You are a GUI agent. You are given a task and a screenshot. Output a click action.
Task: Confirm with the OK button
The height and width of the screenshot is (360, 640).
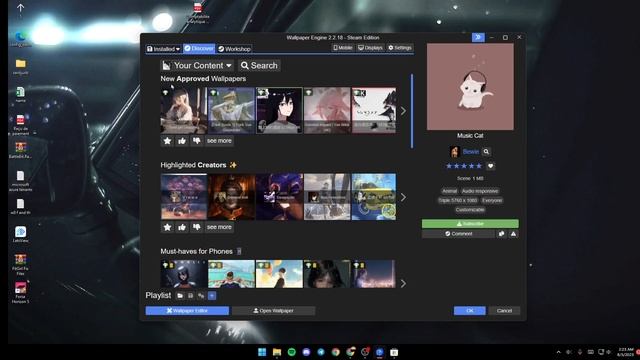pyautogui.click(x=470, y=311)
